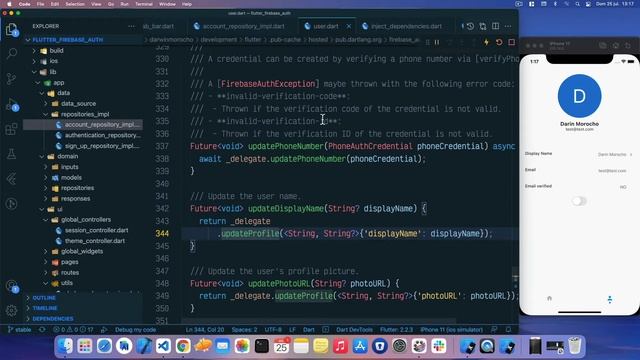
Task: Click line 344 updateProfile code text
Action: tap(250, 234)
